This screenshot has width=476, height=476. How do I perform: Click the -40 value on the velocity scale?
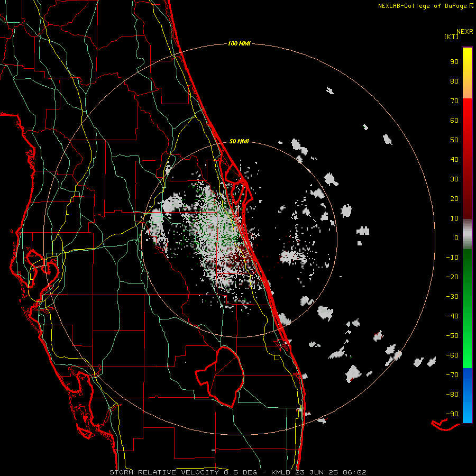coord(452,316)
